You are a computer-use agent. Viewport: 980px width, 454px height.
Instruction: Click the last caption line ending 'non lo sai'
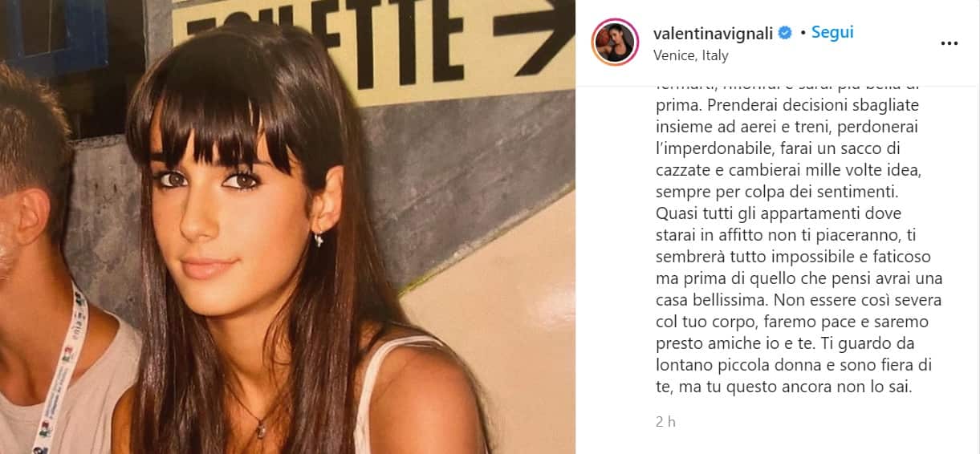[775, 387]
